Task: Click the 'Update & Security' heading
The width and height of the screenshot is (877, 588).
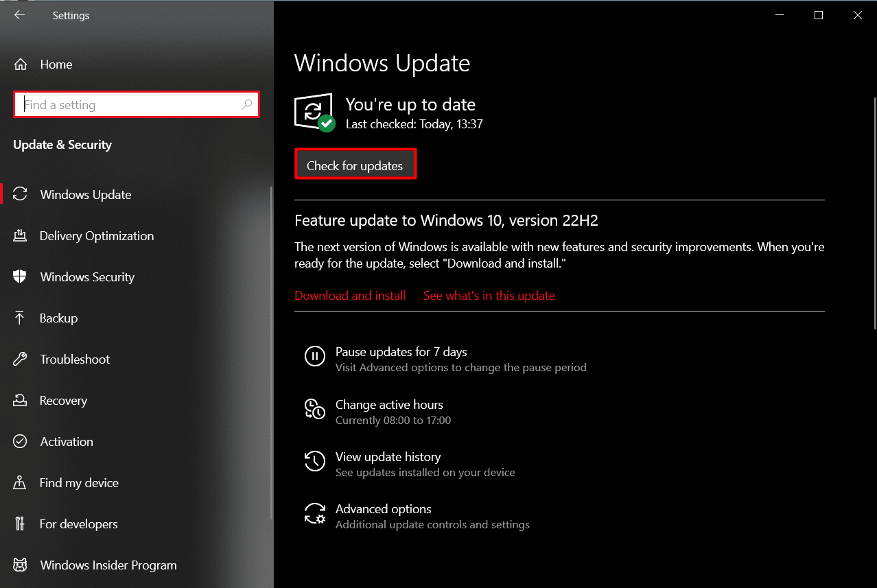Action: pos(62,145)
